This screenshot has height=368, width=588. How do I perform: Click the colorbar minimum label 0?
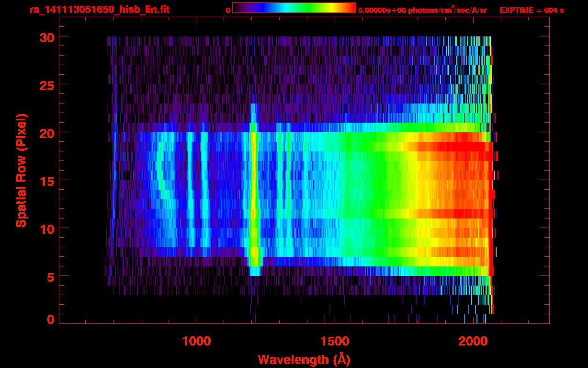(x=228, y=10)
